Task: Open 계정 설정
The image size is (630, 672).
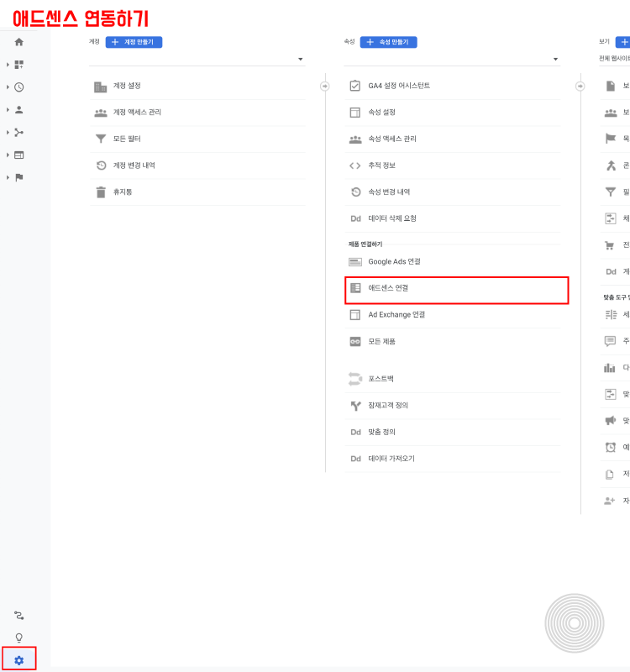Action: [x=197, y=87]
